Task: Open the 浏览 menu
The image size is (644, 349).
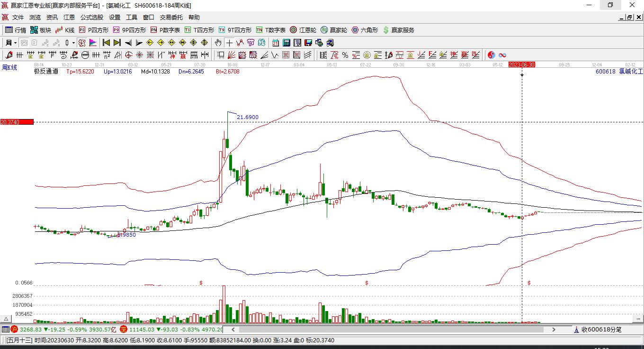Action: 35,18
